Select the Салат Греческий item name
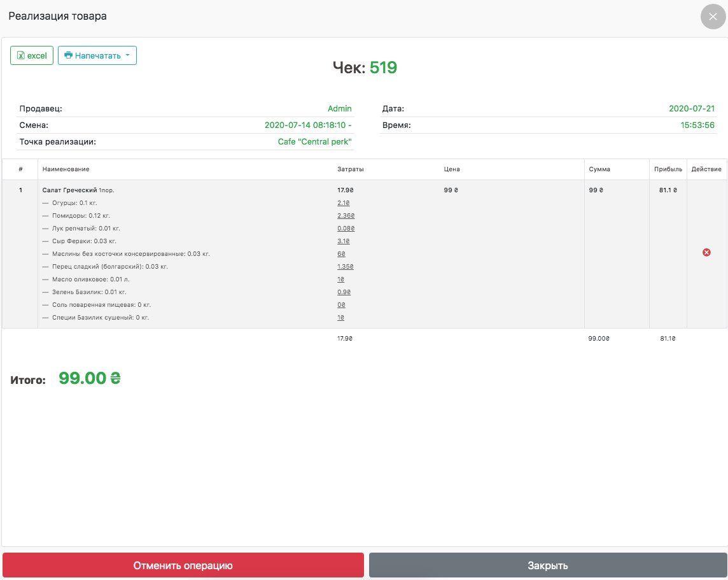728x580 pixels. (x=70, y=190)
